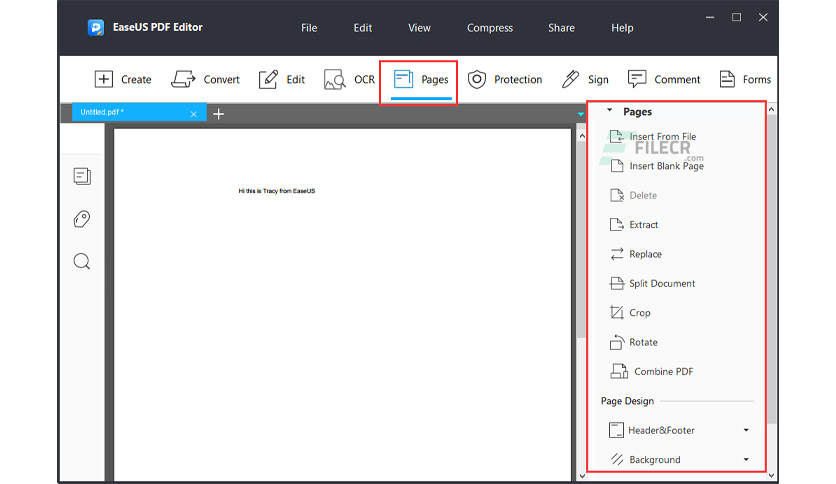Screen dimensions: 836x484
Task: Choose Insert From File text
Action: click(663, 136)
